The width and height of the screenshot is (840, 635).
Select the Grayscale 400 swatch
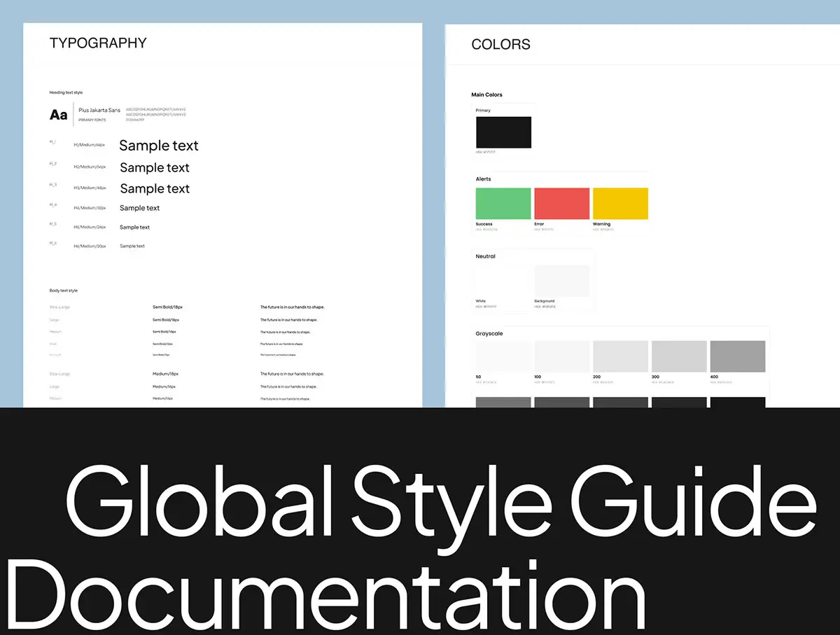click(737, 356)
